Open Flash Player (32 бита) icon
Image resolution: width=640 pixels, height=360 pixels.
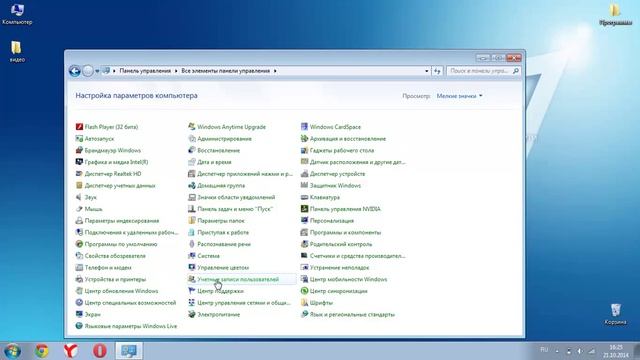pyautogui.click(x=79, y=127)
